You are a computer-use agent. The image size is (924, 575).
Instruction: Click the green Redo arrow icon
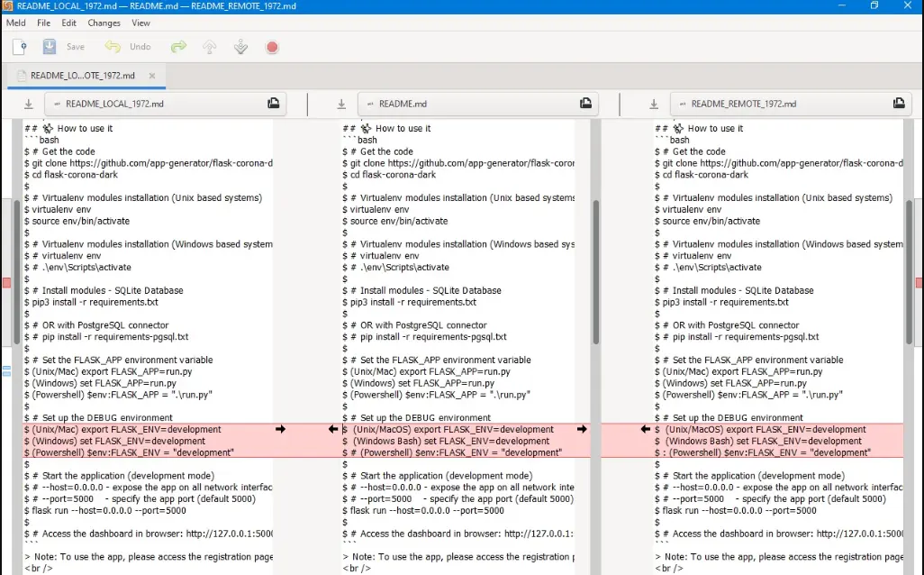point(178,47)
